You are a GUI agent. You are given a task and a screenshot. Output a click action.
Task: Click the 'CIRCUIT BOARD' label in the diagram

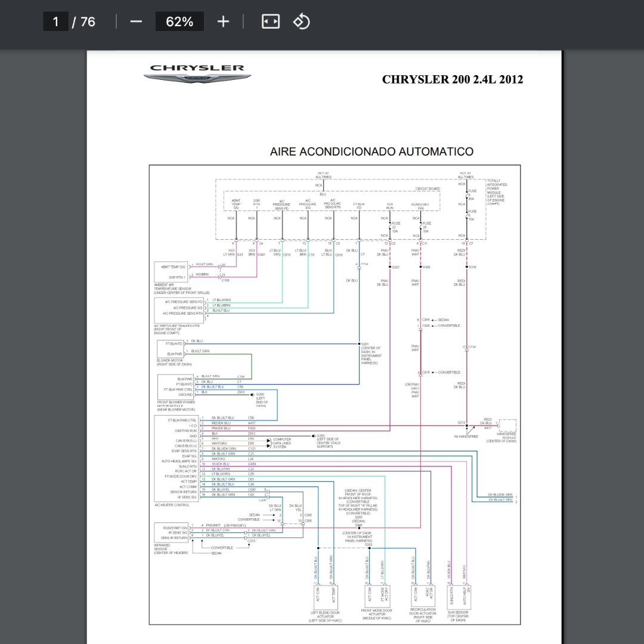coord(428,189)
